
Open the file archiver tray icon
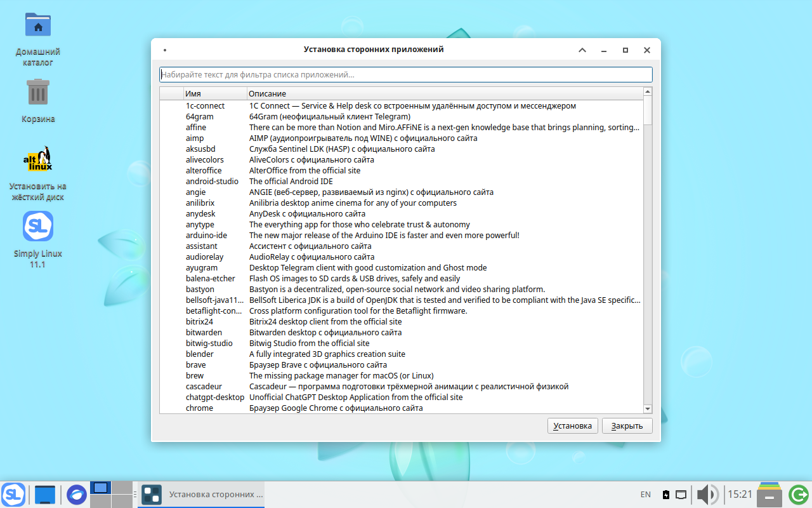tap(769, 494)
